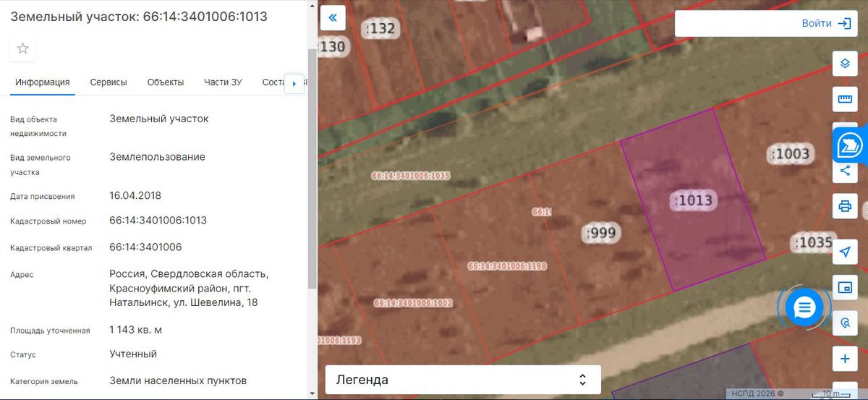Click the НСПД 2026 copyright text

pos(757,393)
